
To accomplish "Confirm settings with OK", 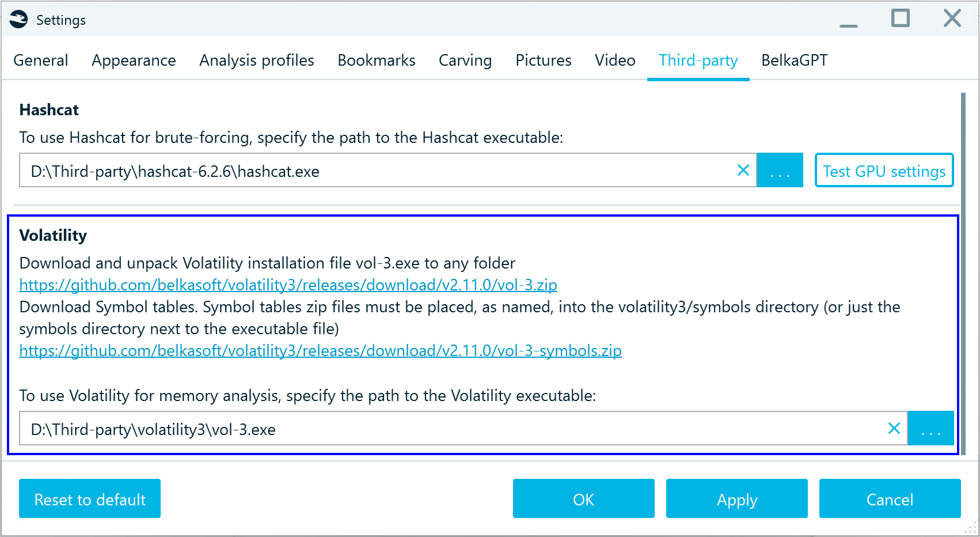I will coord(584,498).
